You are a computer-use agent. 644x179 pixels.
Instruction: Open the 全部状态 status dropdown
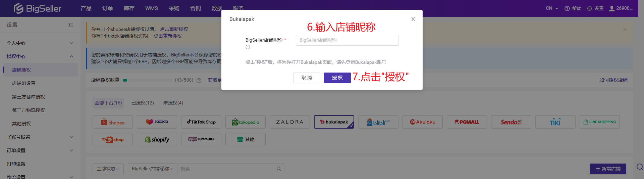click(108, 169)
